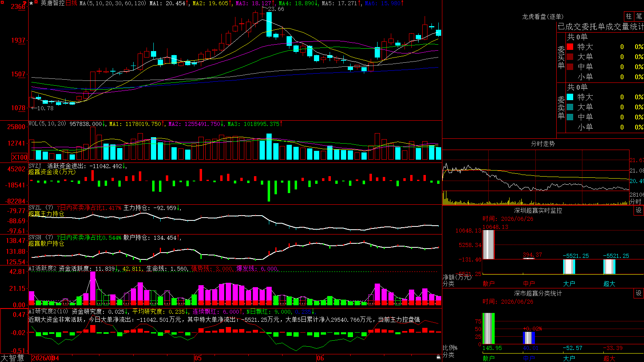
Task: Click the 龙虎看盘(逐单) panel title
Action: coord(543,16)
